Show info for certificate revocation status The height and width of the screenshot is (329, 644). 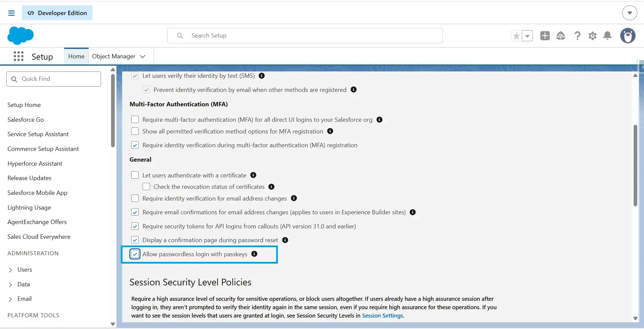[x=271, y=186]
